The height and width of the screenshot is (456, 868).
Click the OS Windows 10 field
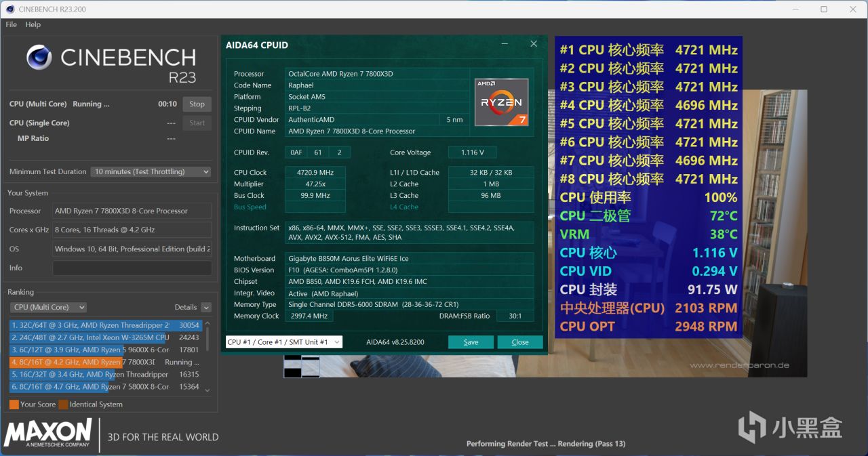132,249
